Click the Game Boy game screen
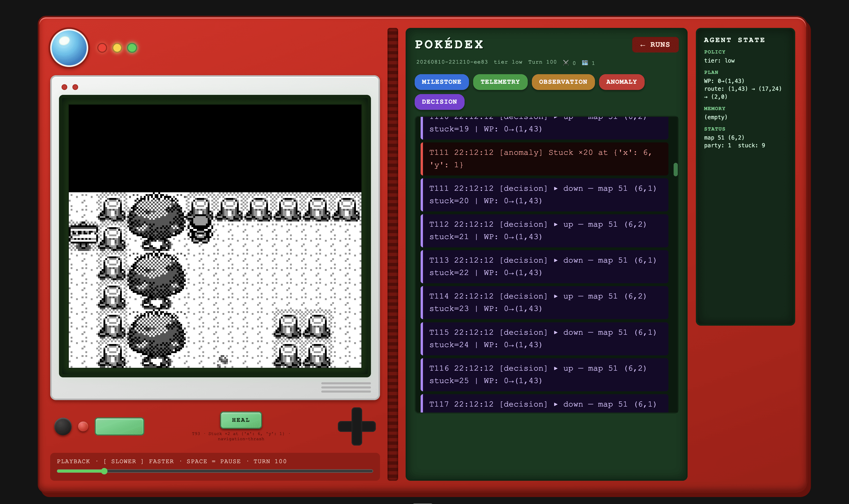 (215, 236)
